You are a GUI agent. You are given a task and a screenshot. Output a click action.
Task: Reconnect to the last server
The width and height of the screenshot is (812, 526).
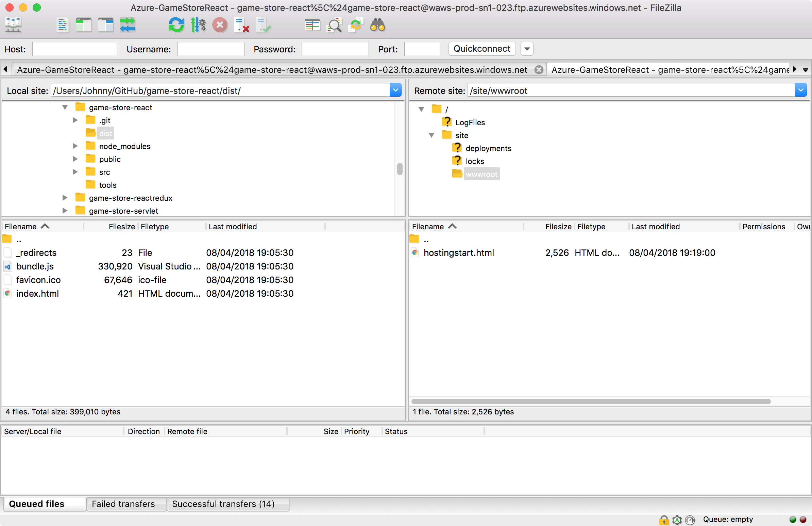point(264,25)
